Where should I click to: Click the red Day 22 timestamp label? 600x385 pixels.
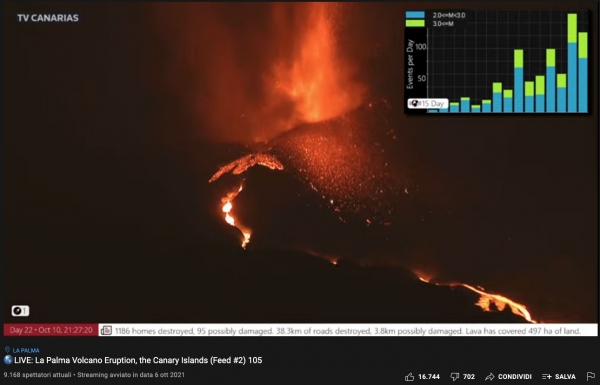point(51,330)
